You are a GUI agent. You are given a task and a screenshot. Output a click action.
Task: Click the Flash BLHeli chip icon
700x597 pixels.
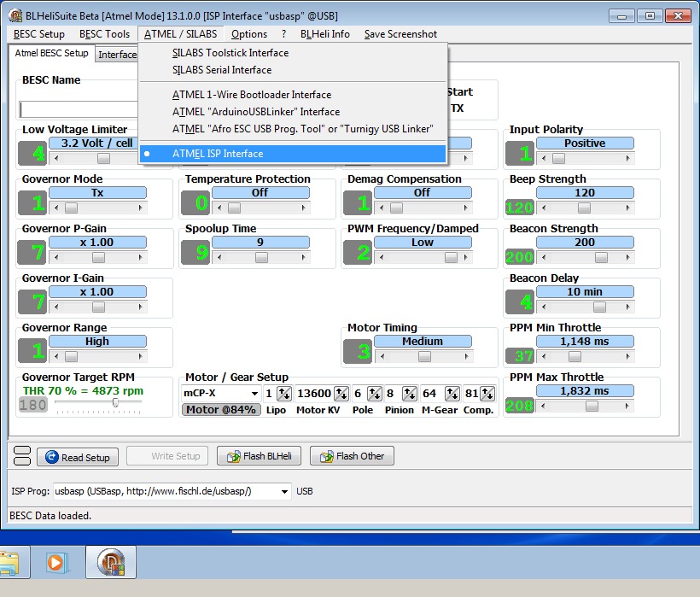coord(234,456)
